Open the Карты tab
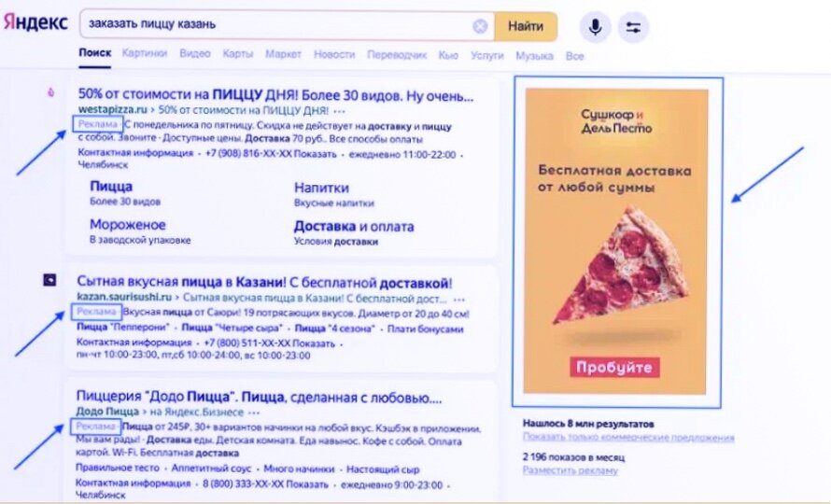The width and height of the screenshot is (831, 504). coord(237,54)
